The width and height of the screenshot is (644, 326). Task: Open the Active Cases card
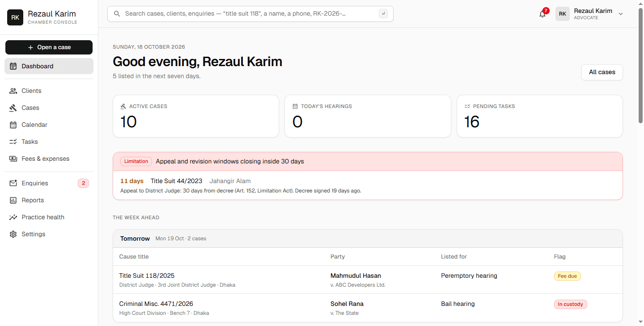click(196, 116)
